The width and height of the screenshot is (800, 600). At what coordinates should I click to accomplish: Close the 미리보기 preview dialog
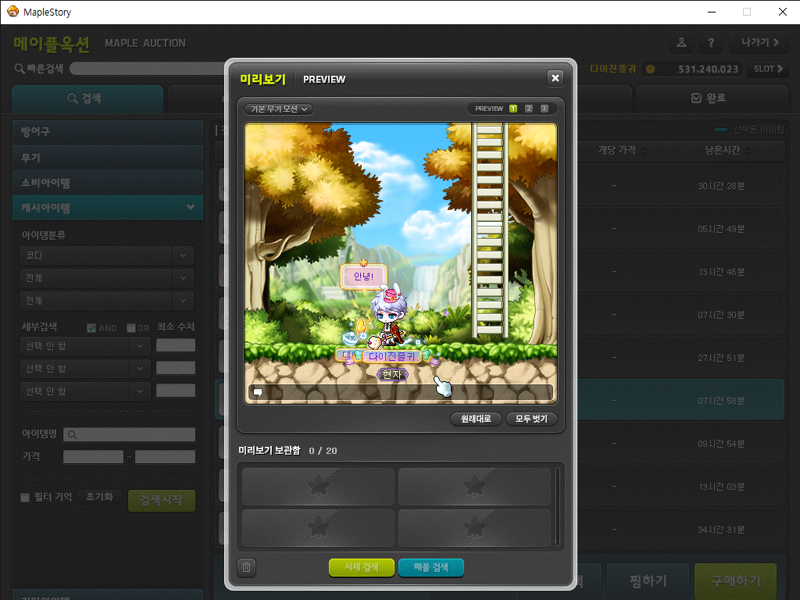pyautogui.click(x=555, y=78)
